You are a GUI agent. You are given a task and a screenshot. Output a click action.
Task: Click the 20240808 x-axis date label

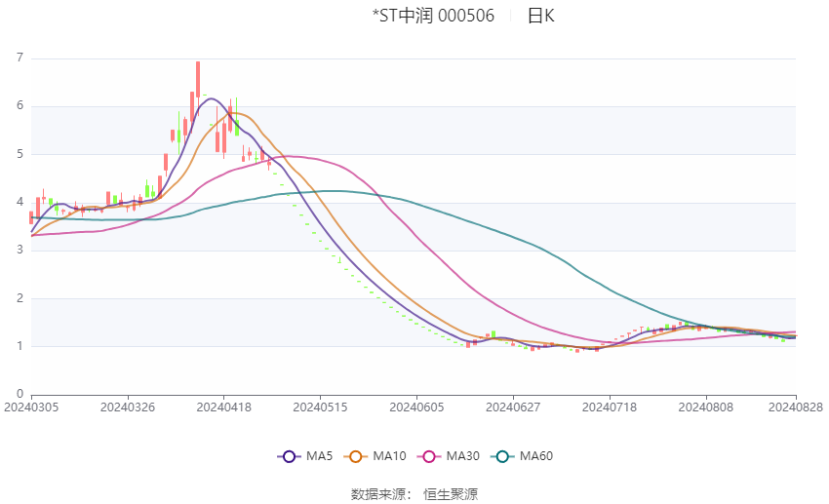click(x=706, y=407)
